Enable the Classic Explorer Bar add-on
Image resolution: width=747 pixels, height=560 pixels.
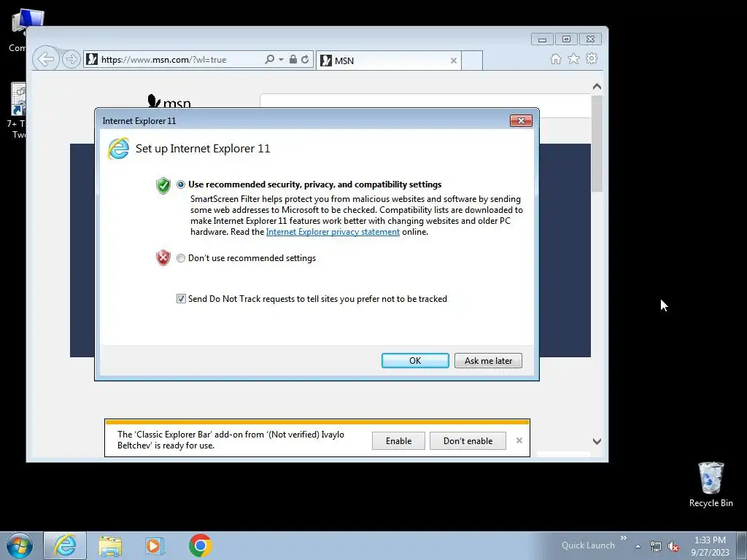(398, 441)
